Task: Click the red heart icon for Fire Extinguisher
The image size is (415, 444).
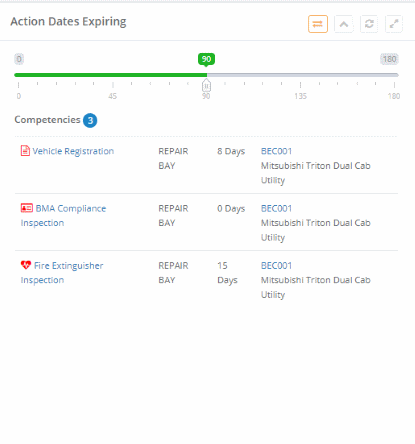Action: click(x=26, y=265)
